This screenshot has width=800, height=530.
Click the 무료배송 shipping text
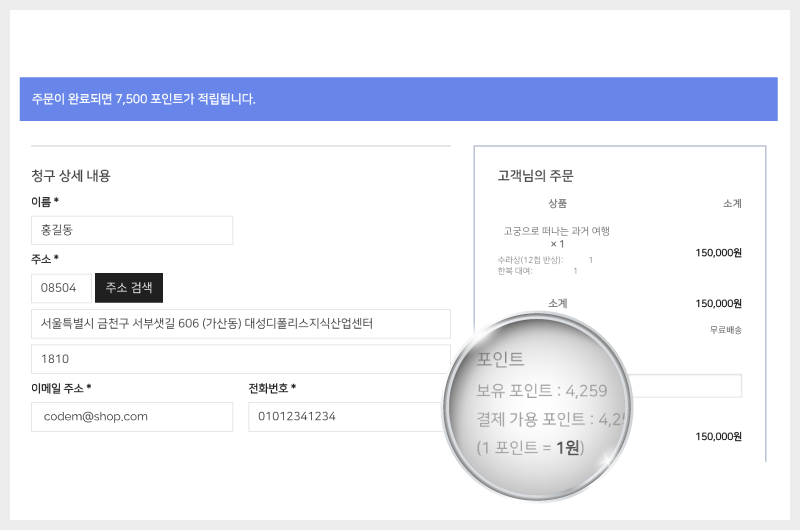click(x=725, y=330)
